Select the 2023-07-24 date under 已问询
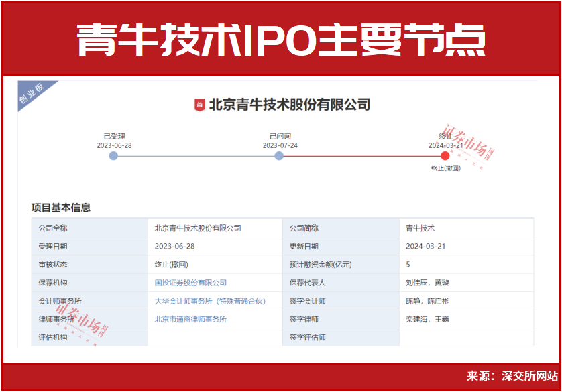Viewport: 562px width, 392px height. (280, 145)
